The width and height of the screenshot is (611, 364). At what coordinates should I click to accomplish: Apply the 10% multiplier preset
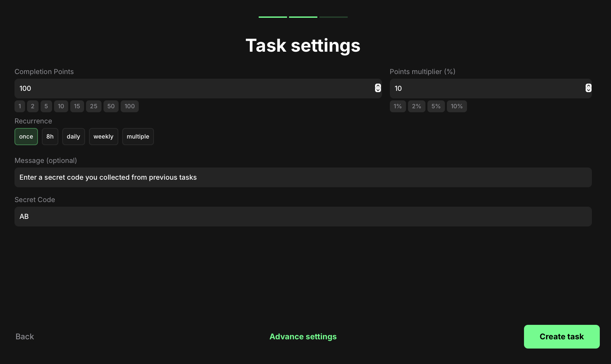pyautogui.click(x=456, y=106)
